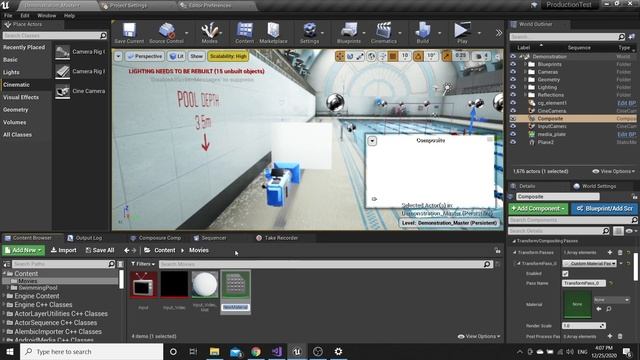Open the Lit view mode dropdown

(176, 56)
